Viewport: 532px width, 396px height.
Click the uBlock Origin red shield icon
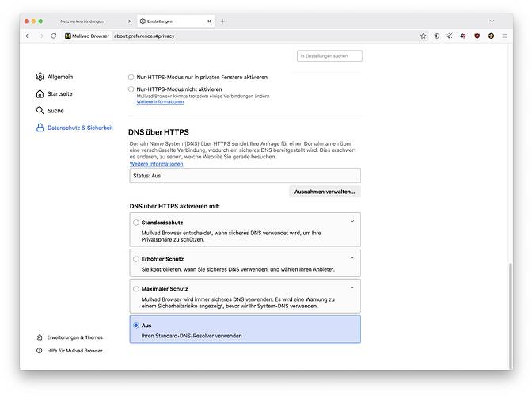477,36
